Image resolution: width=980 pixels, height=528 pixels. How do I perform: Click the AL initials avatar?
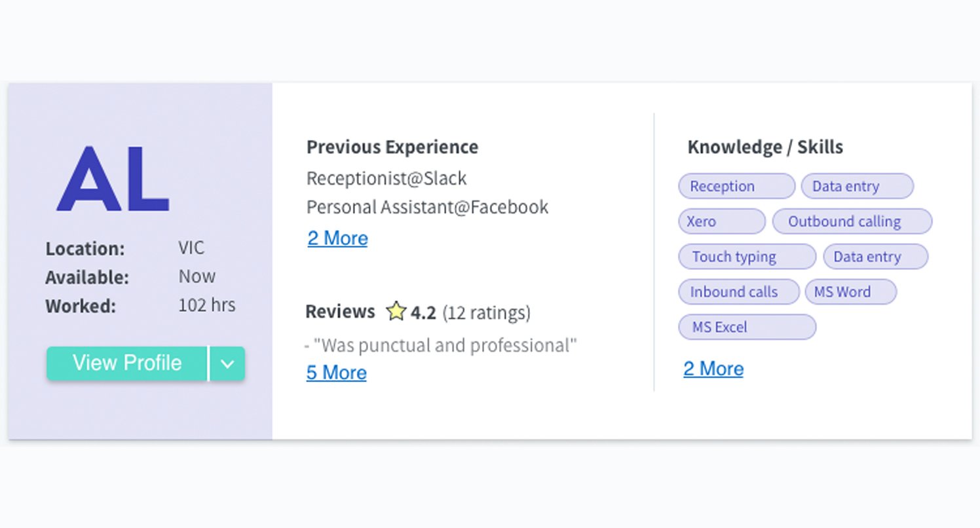[113, 179]
